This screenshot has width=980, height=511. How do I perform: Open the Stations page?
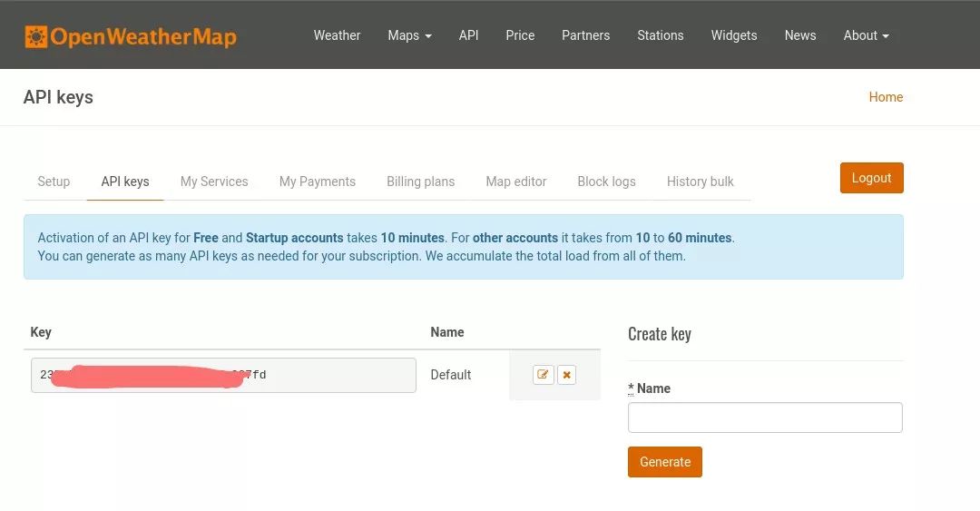[660, 35]
